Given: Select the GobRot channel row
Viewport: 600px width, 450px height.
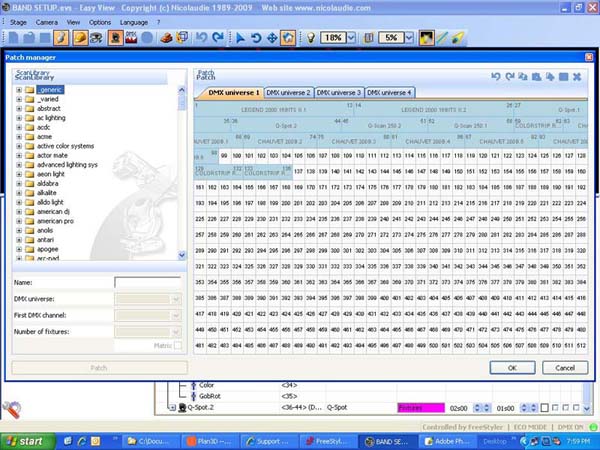Looking at the screenshot, I should point(210,396).
